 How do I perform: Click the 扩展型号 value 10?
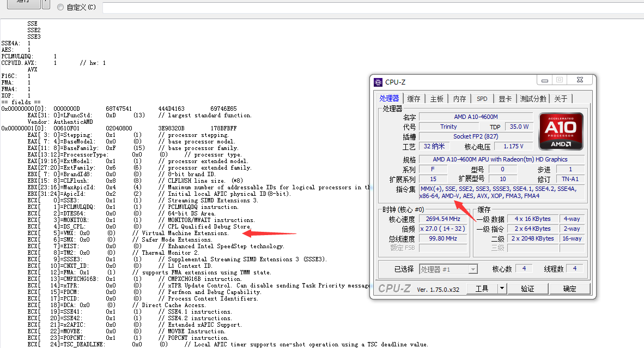[x=503, y=179]
